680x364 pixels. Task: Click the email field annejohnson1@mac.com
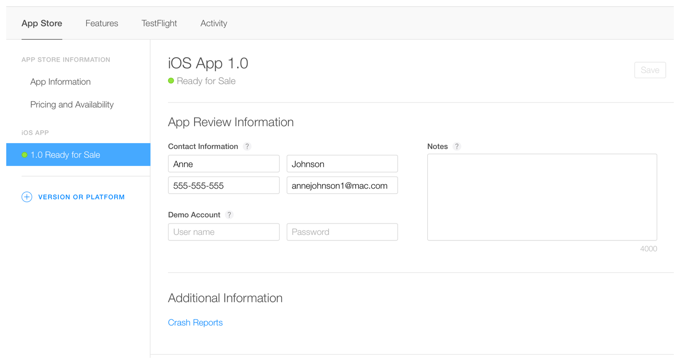point(342,185)
